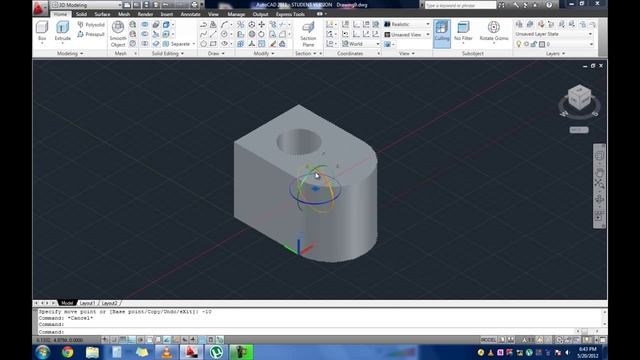The width and height of the screenshot is (640, 360).
Task: Click the layer 0 color swatch
Action: (x=542, y=44)
